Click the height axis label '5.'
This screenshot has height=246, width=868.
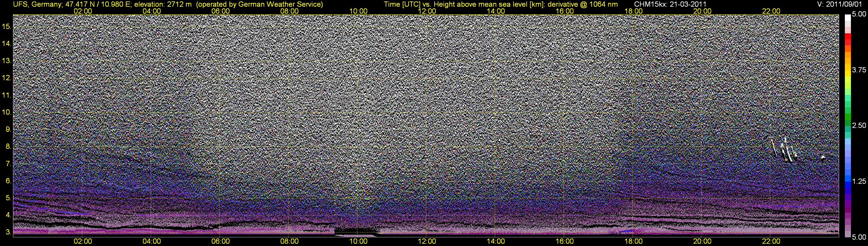point(8,198)
